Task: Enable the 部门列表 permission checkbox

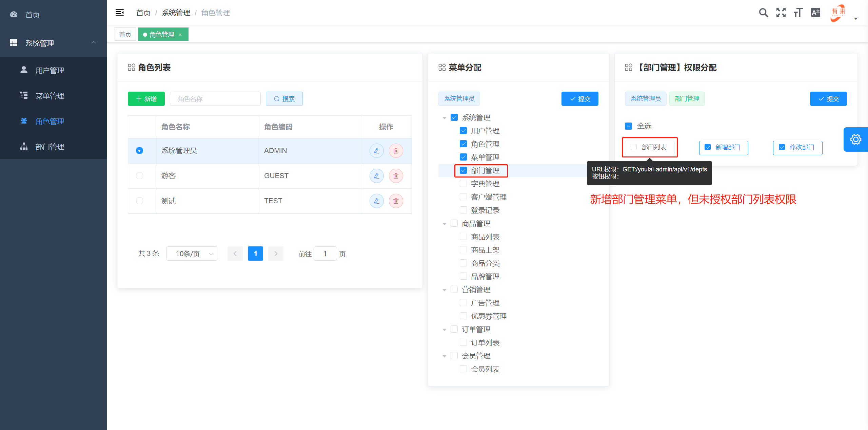Action: coord(633,147)
